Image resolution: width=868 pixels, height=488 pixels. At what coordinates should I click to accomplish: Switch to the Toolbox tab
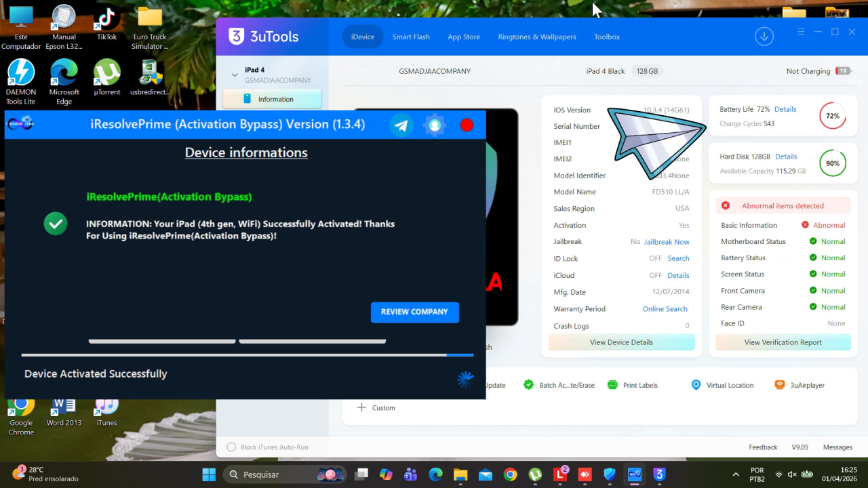click(607, 37)
